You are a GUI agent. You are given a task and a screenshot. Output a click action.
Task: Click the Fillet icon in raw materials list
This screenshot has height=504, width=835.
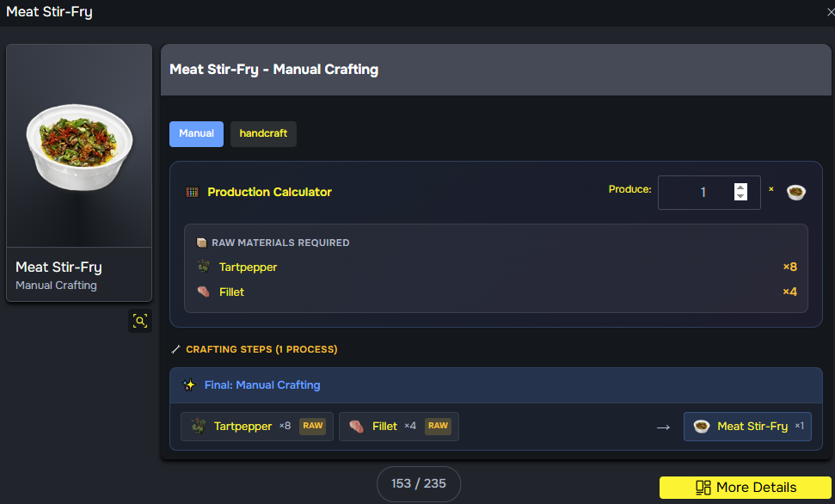(204, 292)
